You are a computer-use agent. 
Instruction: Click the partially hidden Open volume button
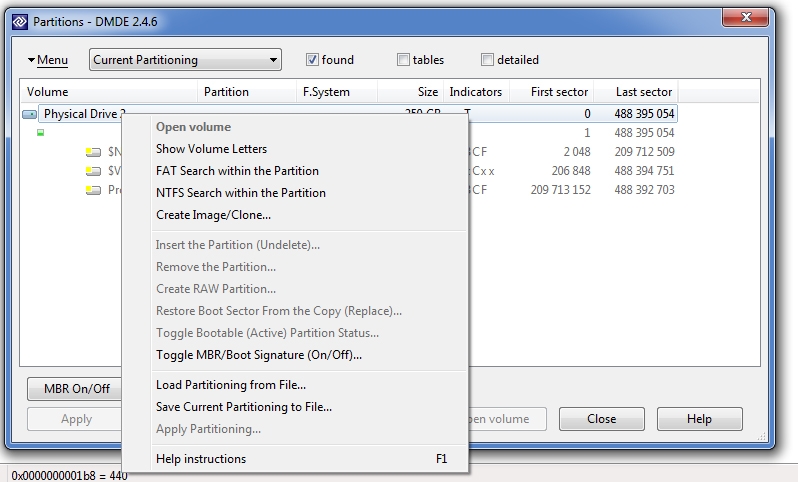coord(507,419)
